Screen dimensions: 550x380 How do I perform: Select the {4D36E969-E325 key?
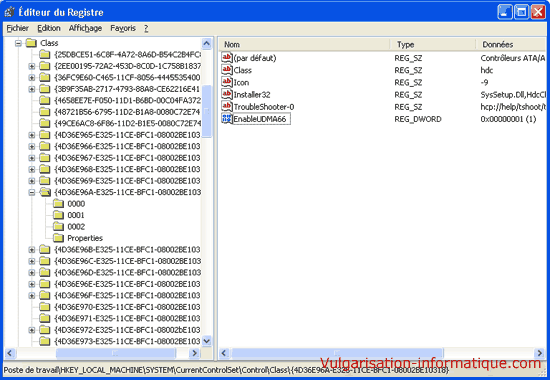pos(127,181)
